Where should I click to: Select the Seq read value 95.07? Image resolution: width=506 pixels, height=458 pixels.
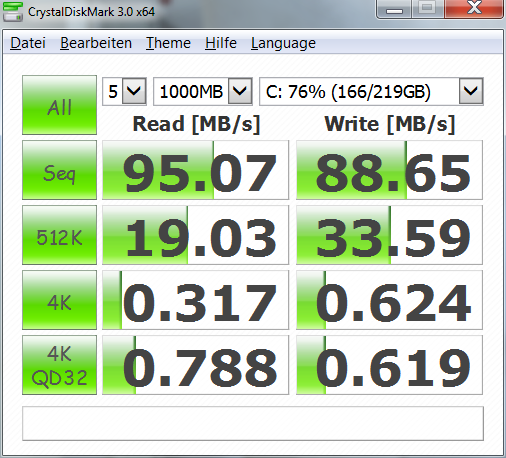[195, 170]
